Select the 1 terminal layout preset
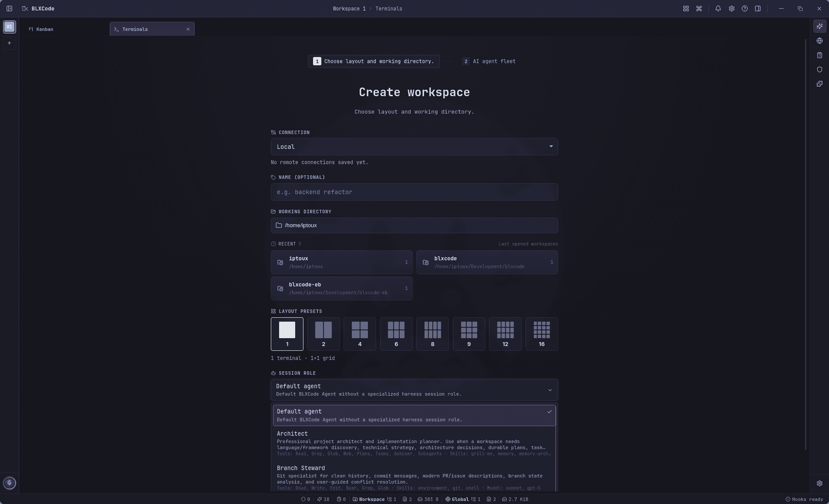 [x=287, y=334]
